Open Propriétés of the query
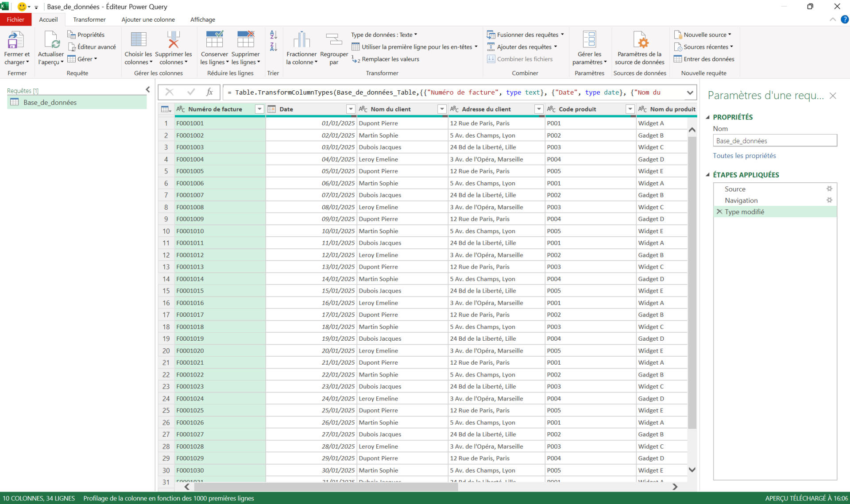 pos(86,35)
